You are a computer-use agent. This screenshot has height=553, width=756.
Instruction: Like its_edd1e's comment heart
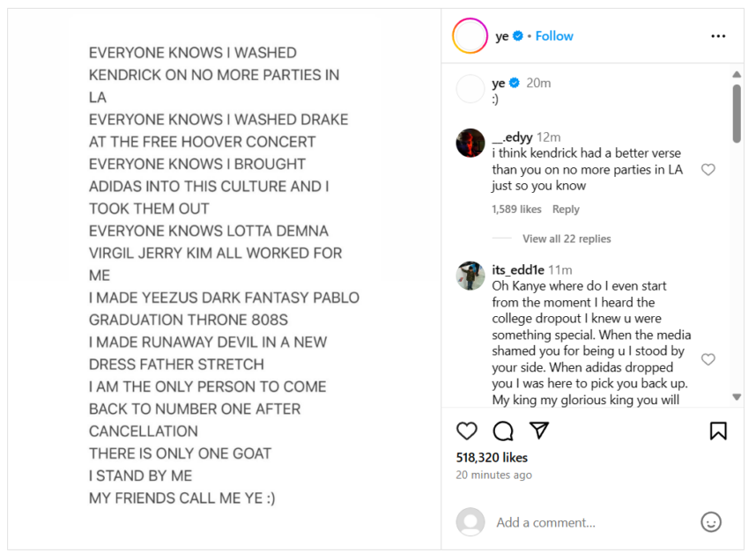click(708, 359)
